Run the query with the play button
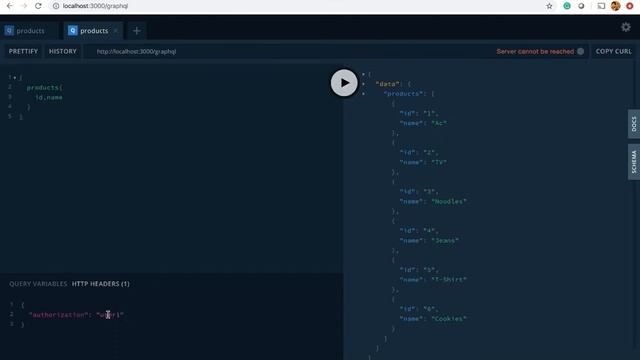The width and height of the screenshot is (640, 360). click(344, 83)
